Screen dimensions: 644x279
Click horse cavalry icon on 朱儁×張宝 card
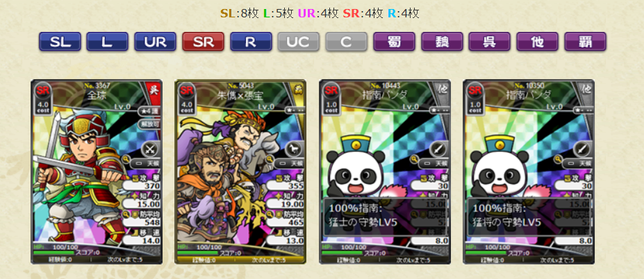click(293, 149)
